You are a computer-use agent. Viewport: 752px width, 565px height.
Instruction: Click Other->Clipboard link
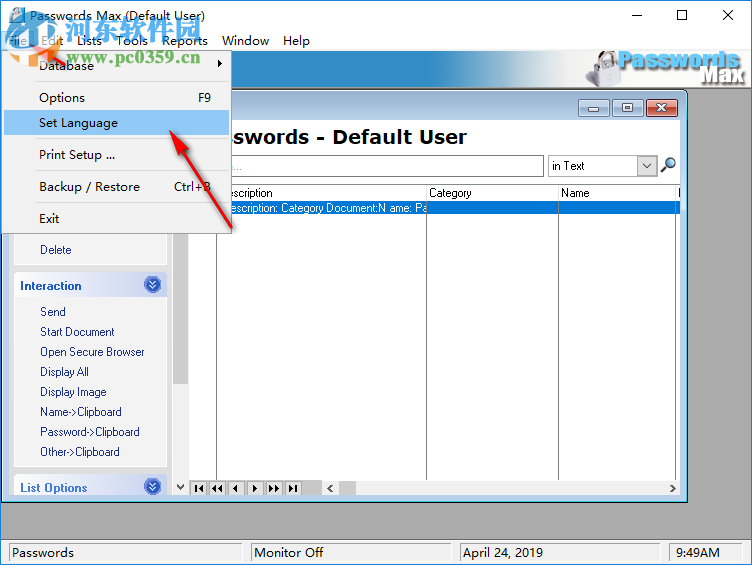pyautogui.click(x=80, y=452)
